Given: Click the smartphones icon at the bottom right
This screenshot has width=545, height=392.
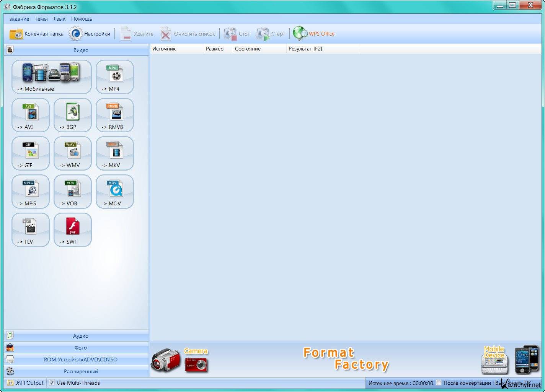Looking at the screenshot, I should 527,359.
